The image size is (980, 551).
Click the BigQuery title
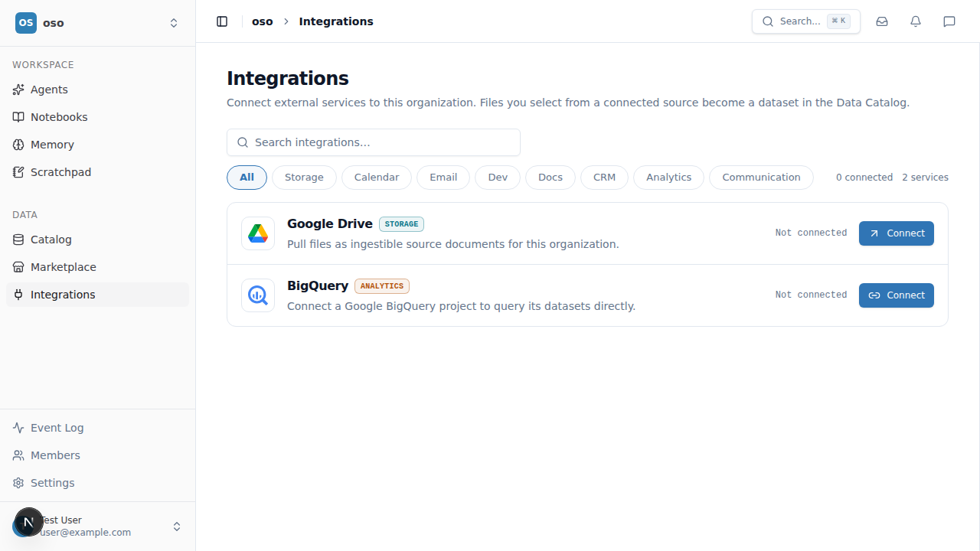[x=318, y=285]
